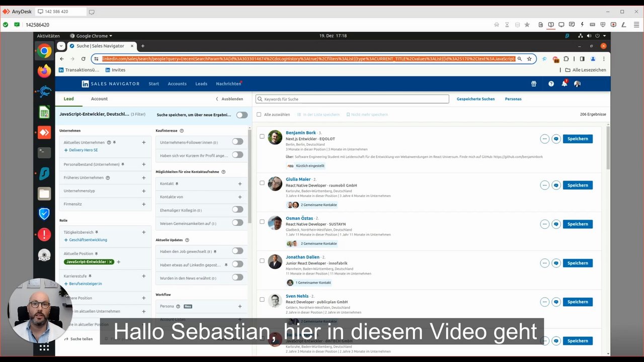Expand the Karrierestufe filter
Viewport: 644px width, 362px height.
click(x=144, y=276)
